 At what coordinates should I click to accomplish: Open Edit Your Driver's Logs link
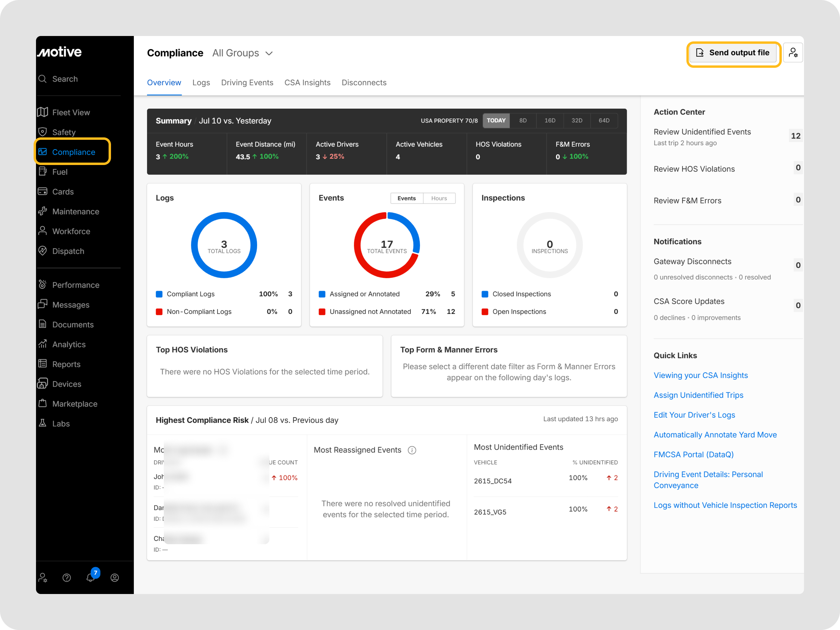[694, 415]
